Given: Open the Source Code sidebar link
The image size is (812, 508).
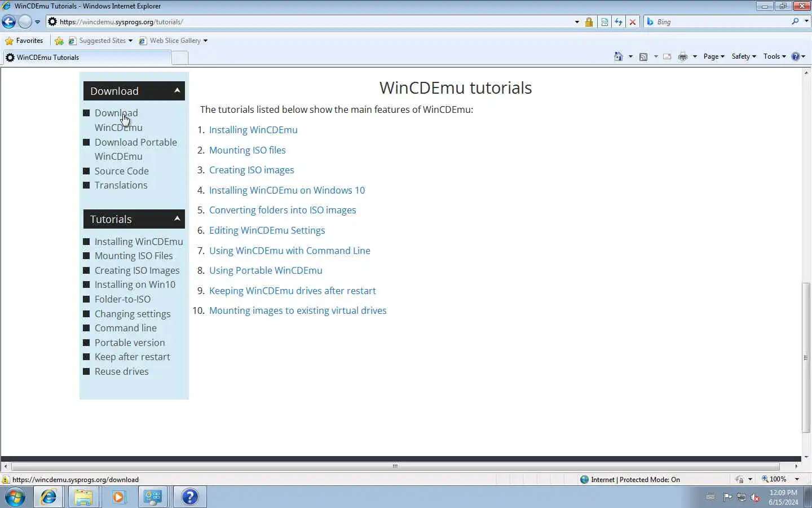Looking at the screenshot, I should pos(122,171).
